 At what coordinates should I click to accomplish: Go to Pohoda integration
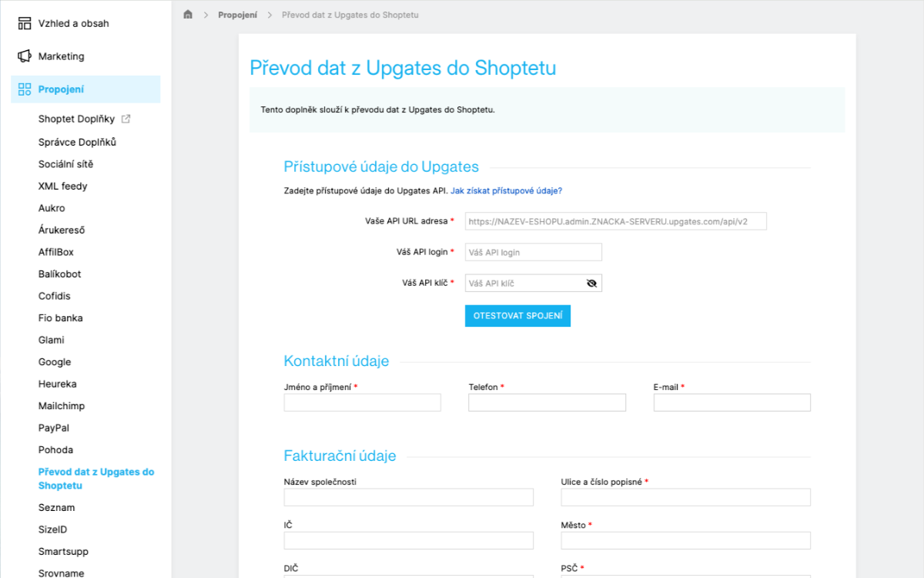(56, 449)
